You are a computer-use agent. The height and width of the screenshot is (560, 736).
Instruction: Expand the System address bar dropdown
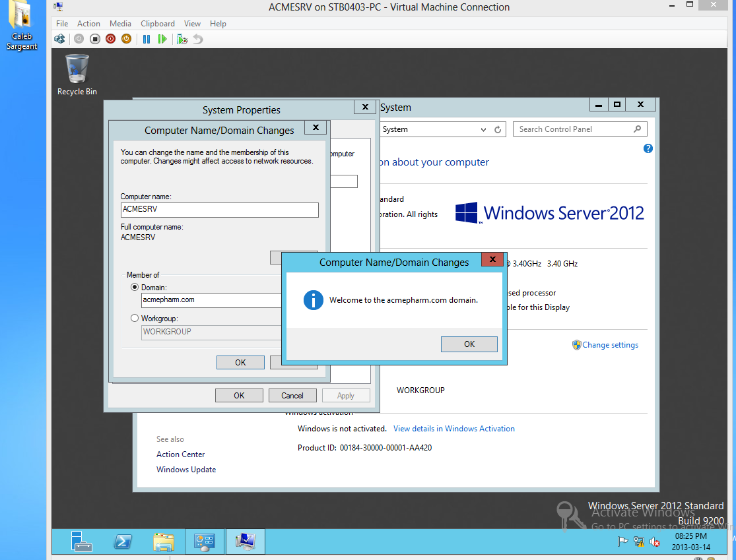[483, 129]
